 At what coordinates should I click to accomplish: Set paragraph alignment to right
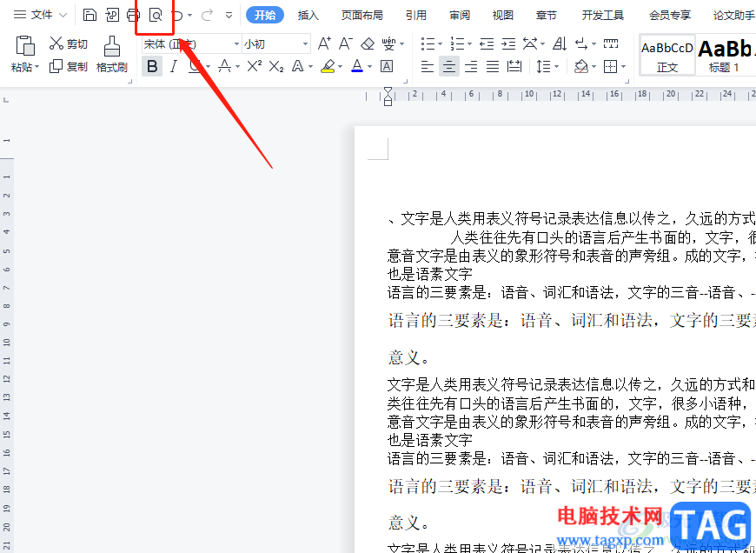coord(471,66)
